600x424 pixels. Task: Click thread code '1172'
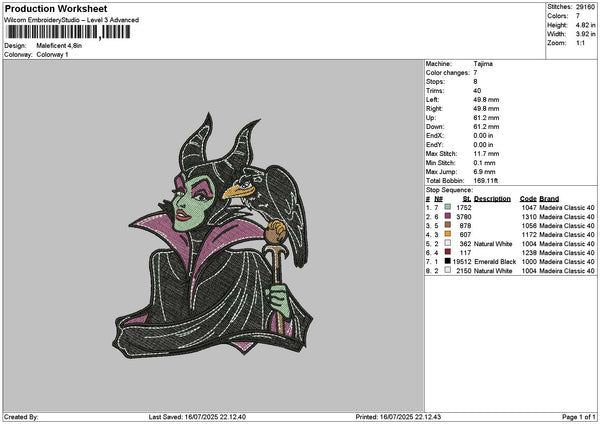point(529,235)
